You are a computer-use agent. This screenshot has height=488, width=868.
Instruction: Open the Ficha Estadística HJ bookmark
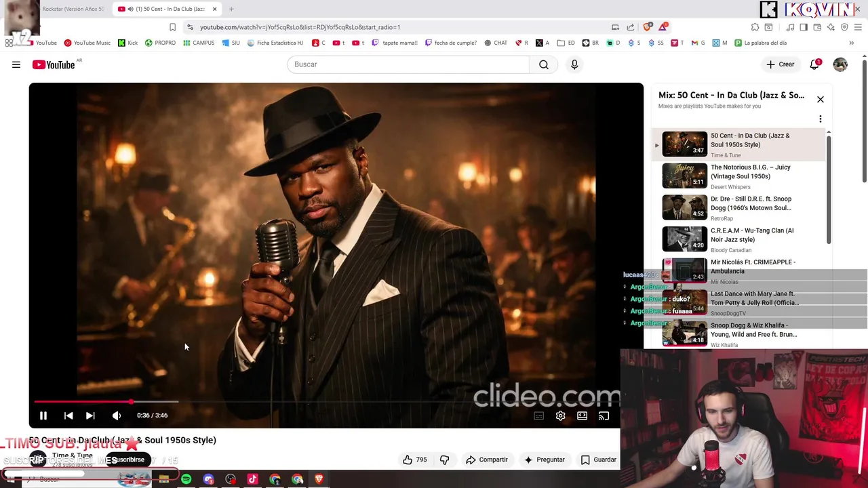tap(275, 43)
